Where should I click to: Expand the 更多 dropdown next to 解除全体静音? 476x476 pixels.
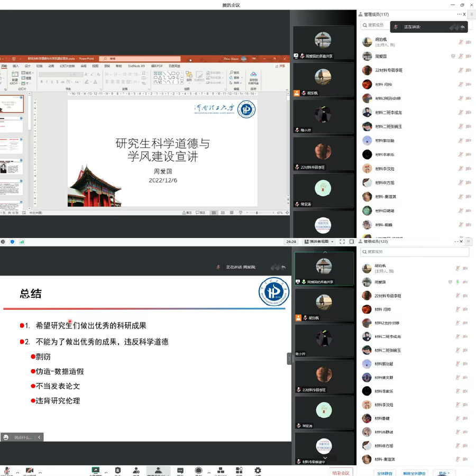[x=444, y=472]
